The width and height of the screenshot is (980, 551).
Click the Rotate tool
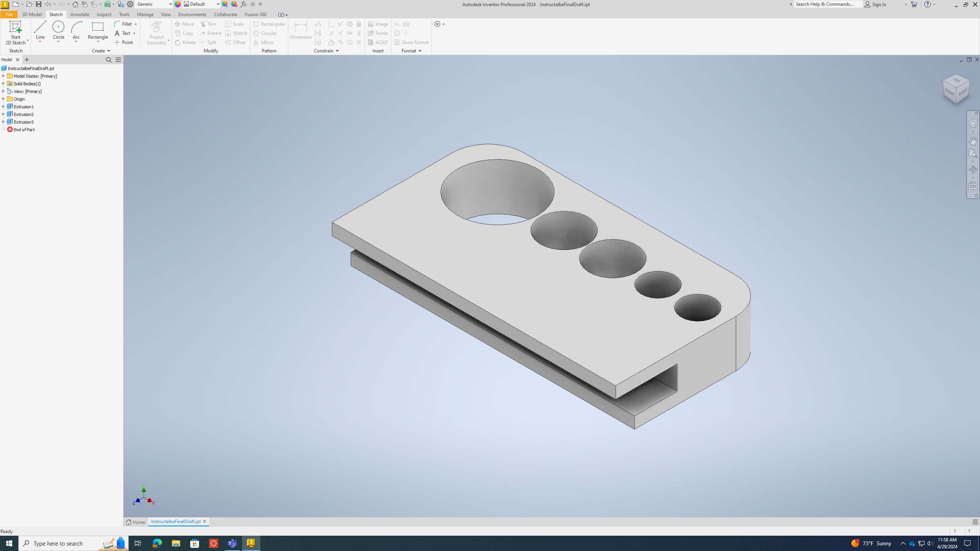185,42
